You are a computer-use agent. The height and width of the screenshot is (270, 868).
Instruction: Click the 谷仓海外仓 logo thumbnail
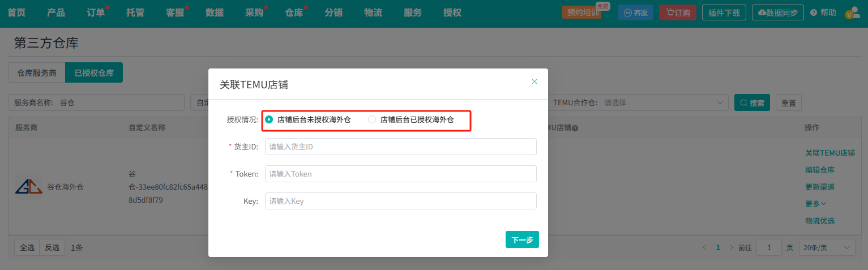tap(28, 186)
